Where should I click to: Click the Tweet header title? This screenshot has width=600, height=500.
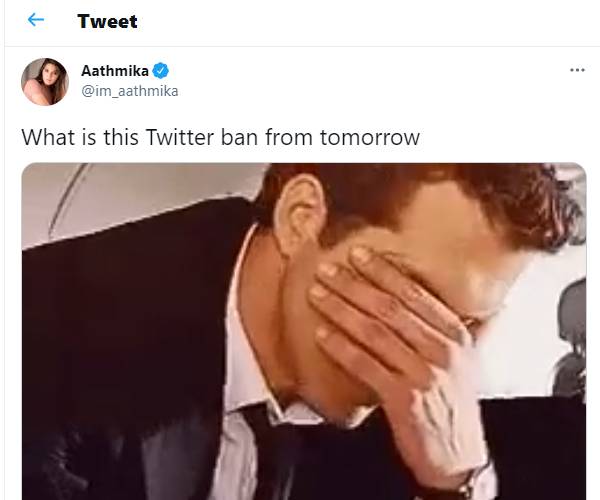(107, 21)
